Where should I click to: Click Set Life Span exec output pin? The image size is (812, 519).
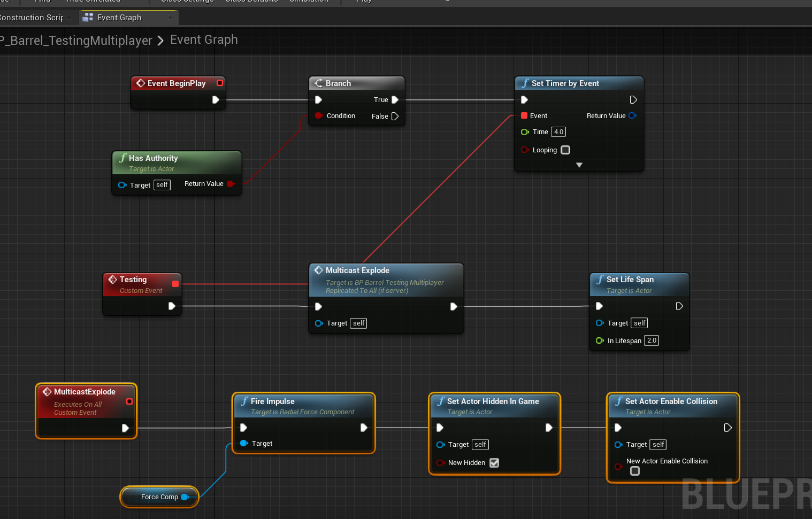(x=679, y=306)
